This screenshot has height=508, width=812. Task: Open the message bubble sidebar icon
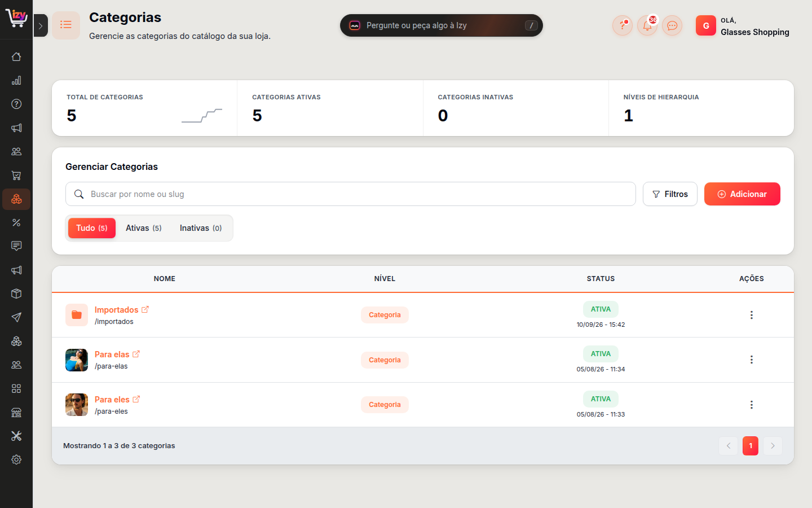16,246
